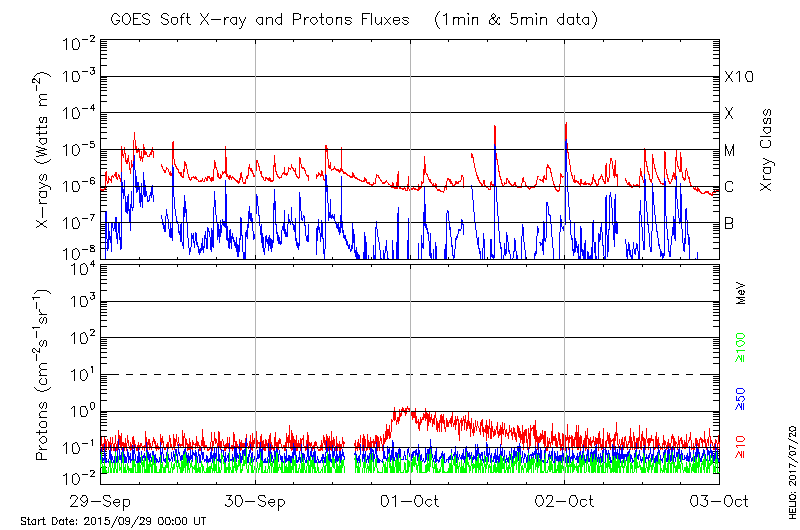Click the B flare class label
800x530 pixels.
pyautogui.click(x=729, y=223)
